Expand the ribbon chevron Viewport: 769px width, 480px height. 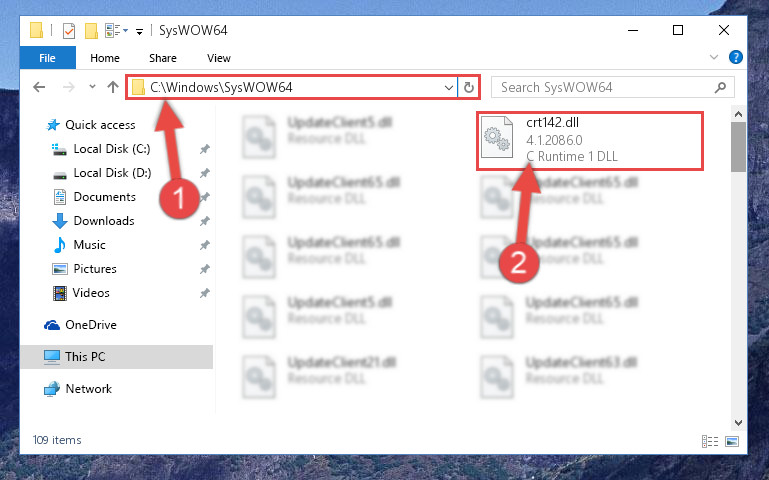(714, 57)
